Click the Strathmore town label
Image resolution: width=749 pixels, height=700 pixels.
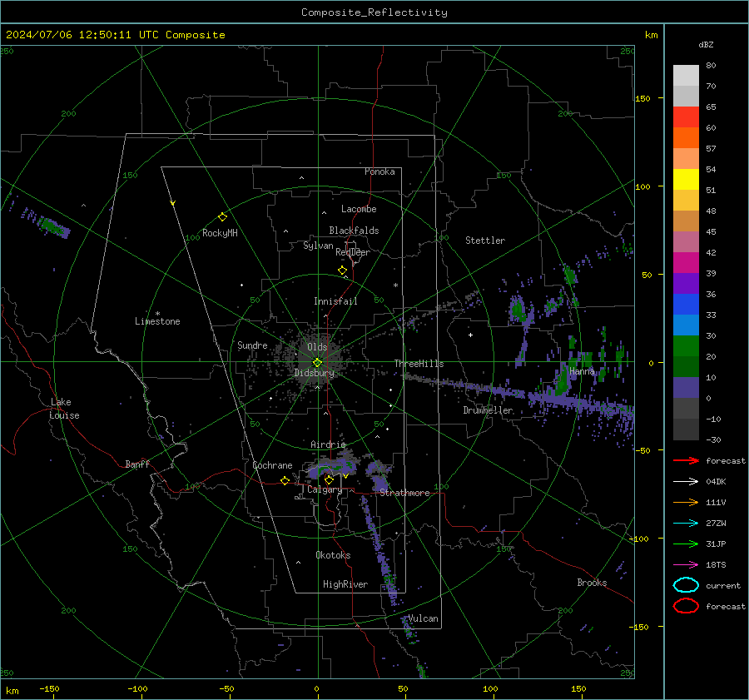click(404, 493)
